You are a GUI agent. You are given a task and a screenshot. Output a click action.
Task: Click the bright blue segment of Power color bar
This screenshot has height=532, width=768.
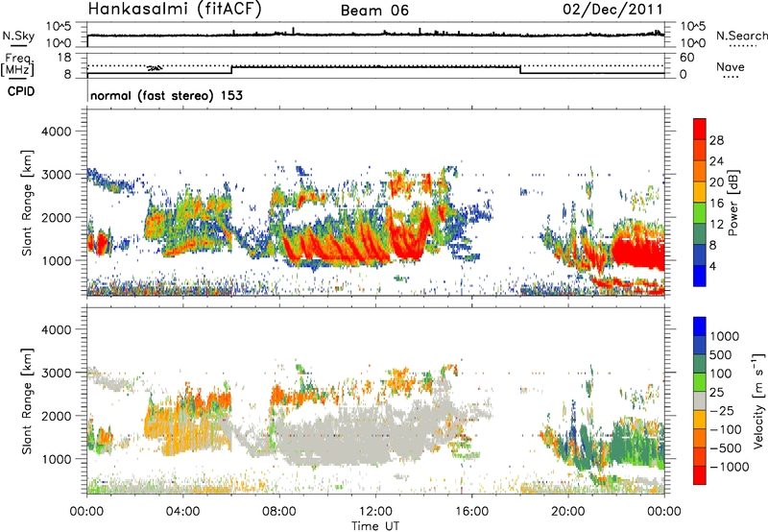point(700,276)
